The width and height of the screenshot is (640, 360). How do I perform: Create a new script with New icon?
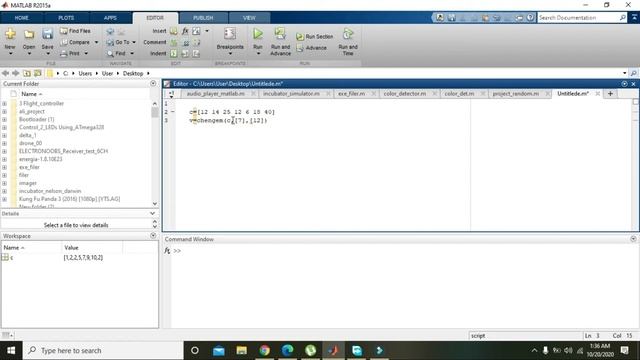click(x=10, y=34)
